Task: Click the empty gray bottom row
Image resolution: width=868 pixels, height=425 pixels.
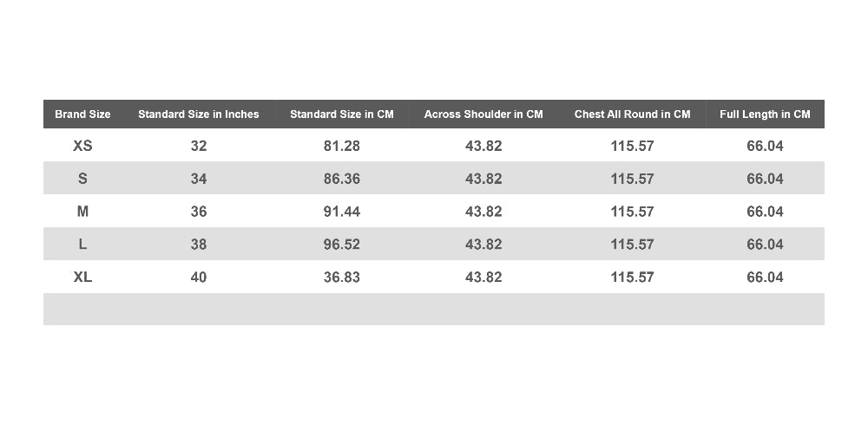Action: (433, 309)
